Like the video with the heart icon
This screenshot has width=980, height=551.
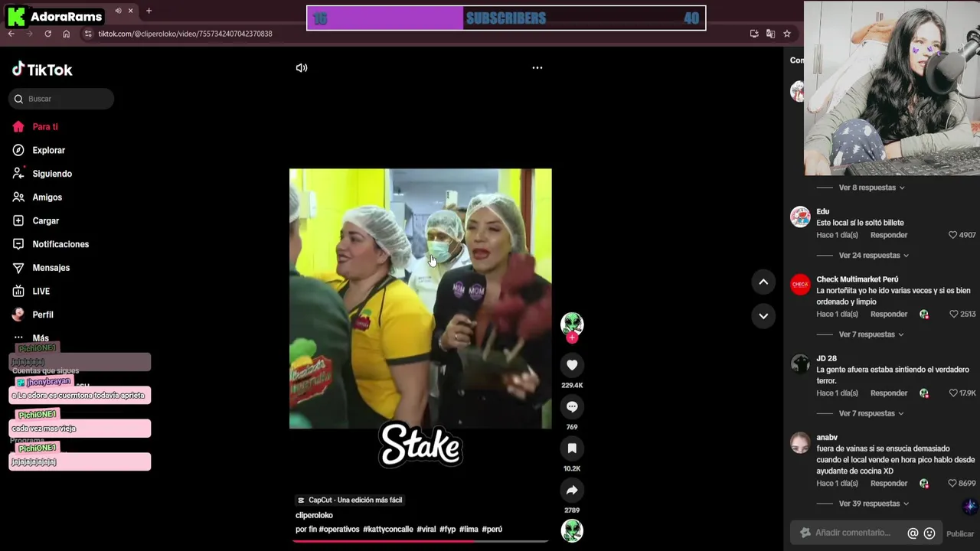[x=572, y=365]
